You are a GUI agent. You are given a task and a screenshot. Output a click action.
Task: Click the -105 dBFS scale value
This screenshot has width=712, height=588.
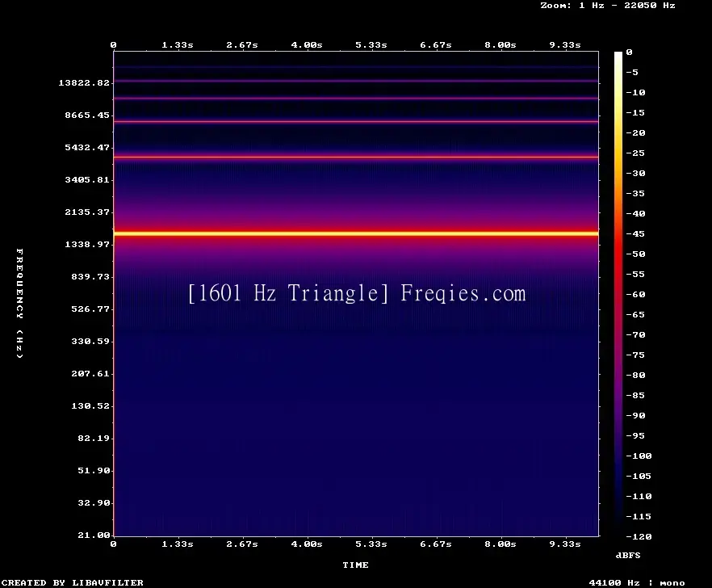[639, 477]
